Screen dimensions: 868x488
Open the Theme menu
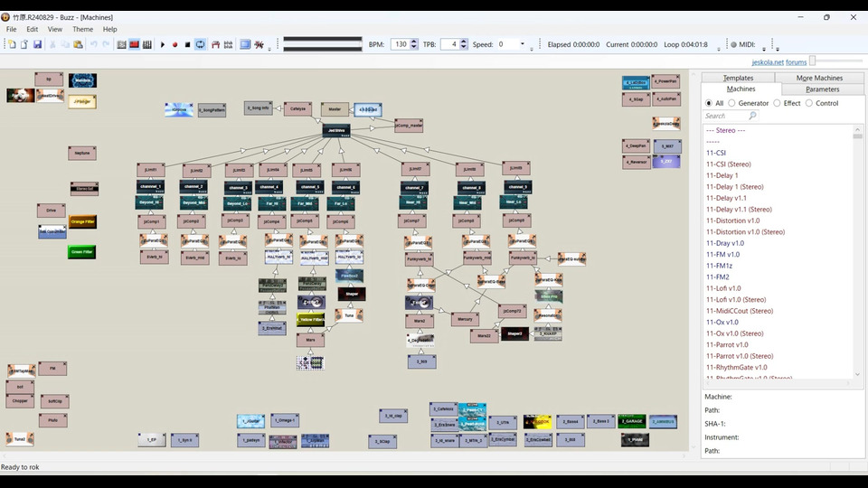coord(82,29)
